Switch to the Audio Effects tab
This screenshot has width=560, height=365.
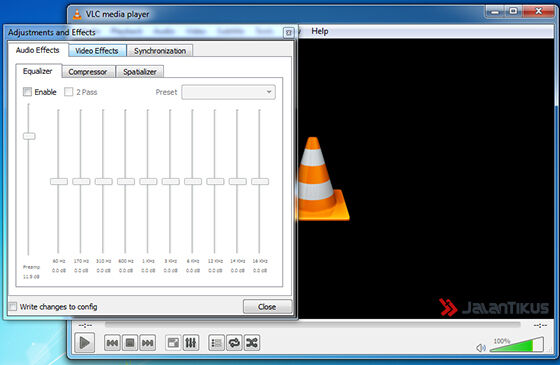point(38,50)
